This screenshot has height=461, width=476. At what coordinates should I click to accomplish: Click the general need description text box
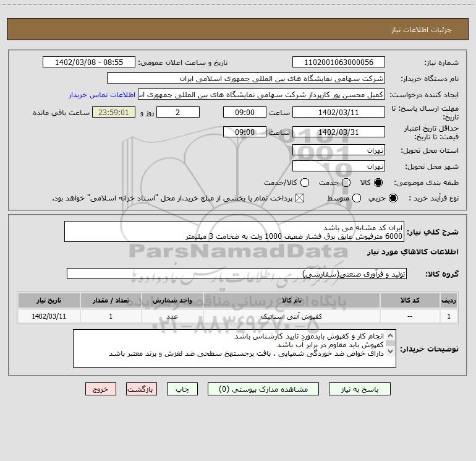pos(234,231)
